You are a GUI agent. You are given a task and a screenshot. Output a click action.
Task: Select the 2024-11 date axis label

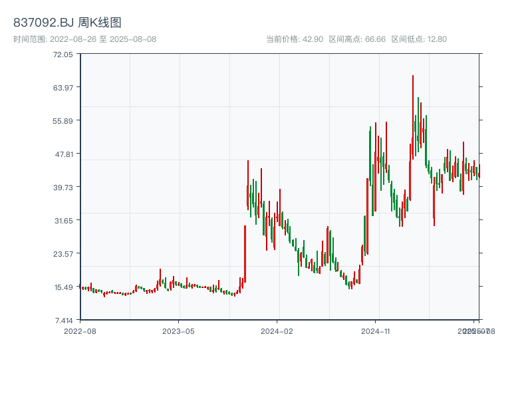click(375, 331)
